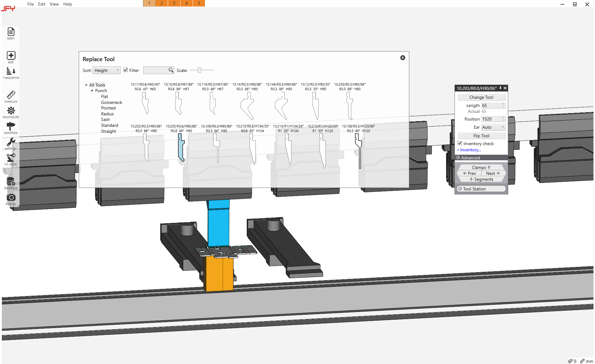The height and width of the screenshot is (364, 595).
Task: Click the display camera icon
Action: 11,198
